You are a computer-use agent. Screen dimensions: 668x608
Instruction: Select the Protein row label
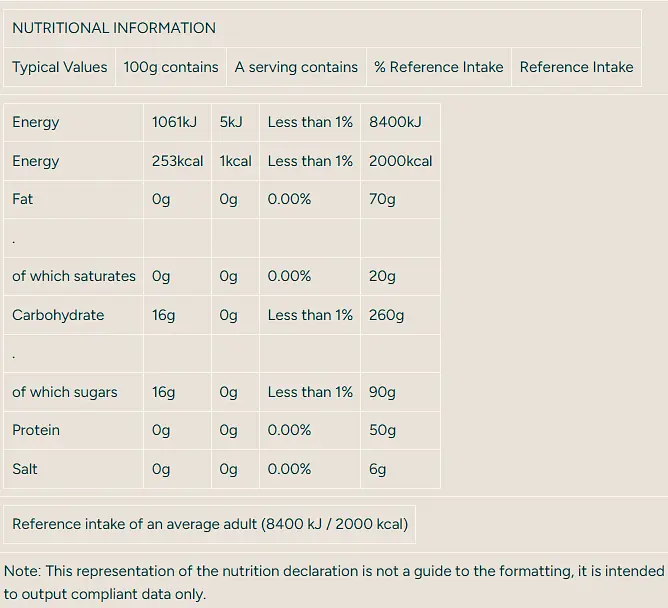click(x=36, y=430)
